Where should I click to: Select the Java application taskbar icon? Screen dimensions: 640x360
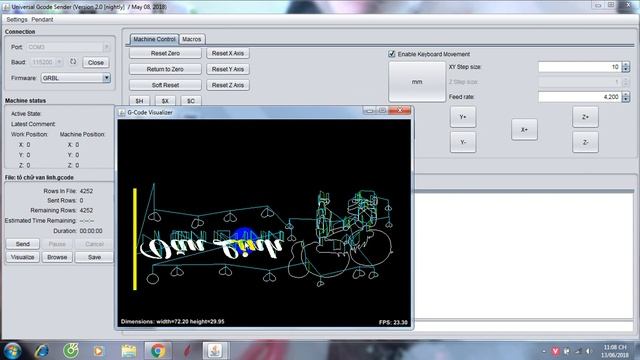point(215,351)
